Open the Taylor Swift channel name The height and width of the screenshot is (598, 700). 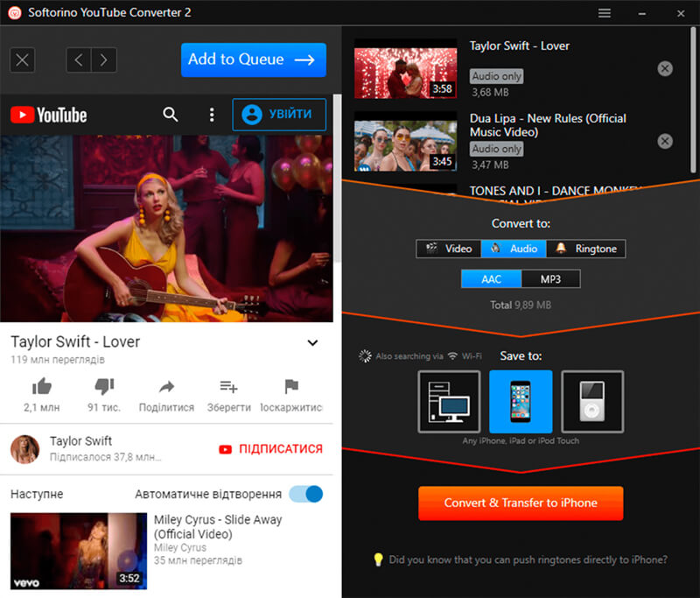80,441
